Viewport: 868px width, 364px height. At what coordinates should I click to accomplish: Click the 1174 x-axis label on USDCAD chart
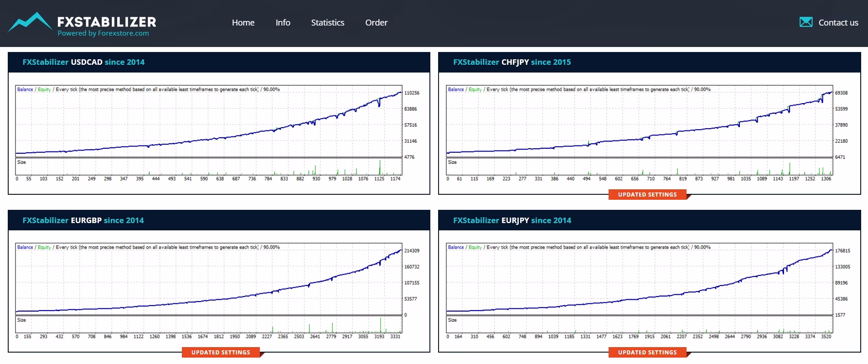tap(395, 179)
